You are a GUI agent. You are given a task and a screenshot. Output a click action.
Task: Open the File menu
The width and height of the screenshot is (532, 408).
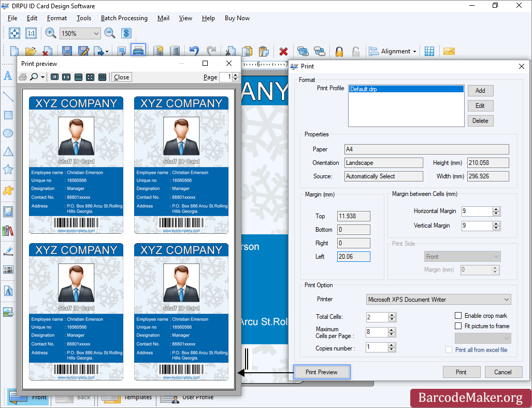click(x=12, y=18)
